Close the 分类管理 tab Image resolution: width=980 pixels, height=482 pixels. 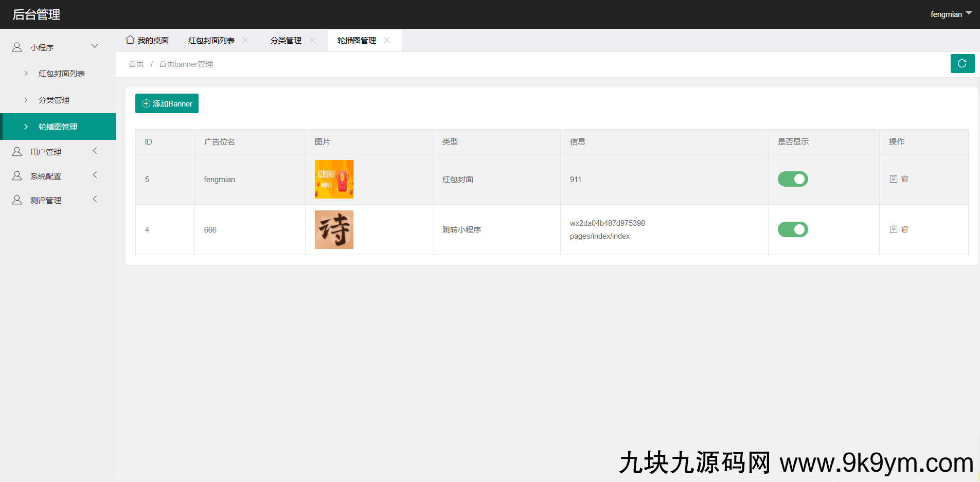312,40
